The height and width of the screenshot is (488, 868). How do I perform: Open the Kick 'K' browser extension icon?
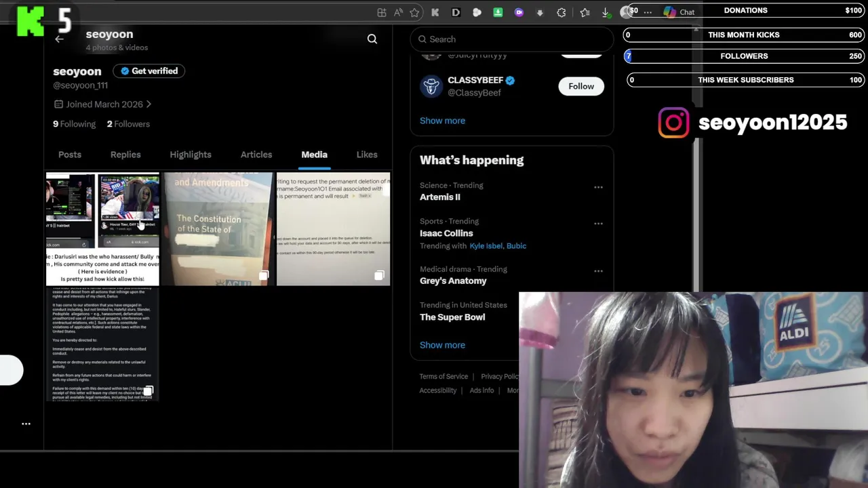tap(435, 12)
